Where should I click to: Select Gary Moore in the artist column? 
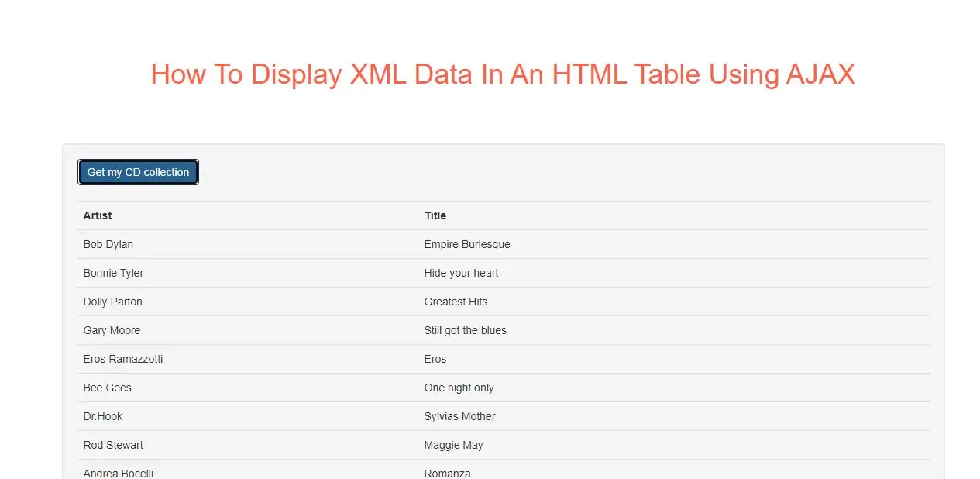112,330
